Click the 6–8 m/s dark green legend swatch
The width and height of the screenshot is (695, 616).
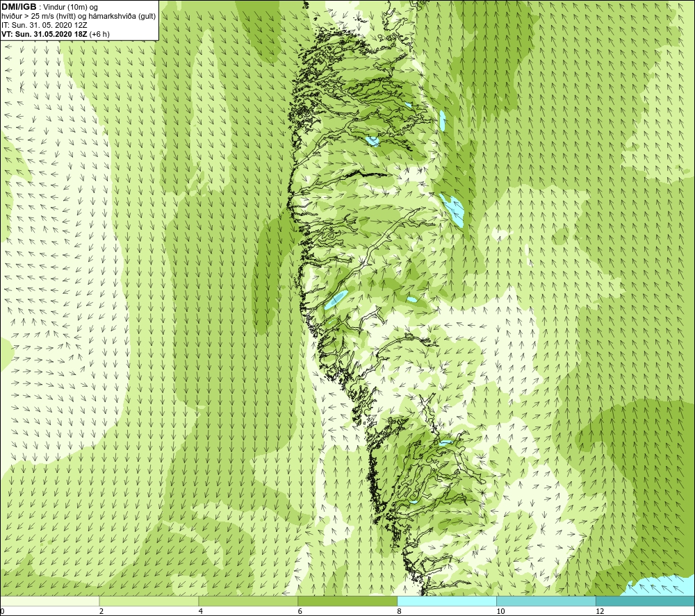(x=347, y=601)
